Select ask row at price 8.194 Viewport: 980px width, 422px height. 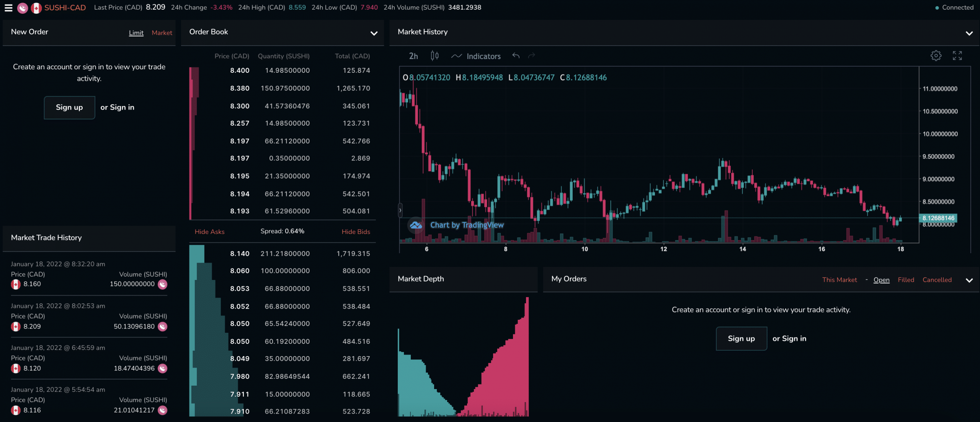click(283, 194)
